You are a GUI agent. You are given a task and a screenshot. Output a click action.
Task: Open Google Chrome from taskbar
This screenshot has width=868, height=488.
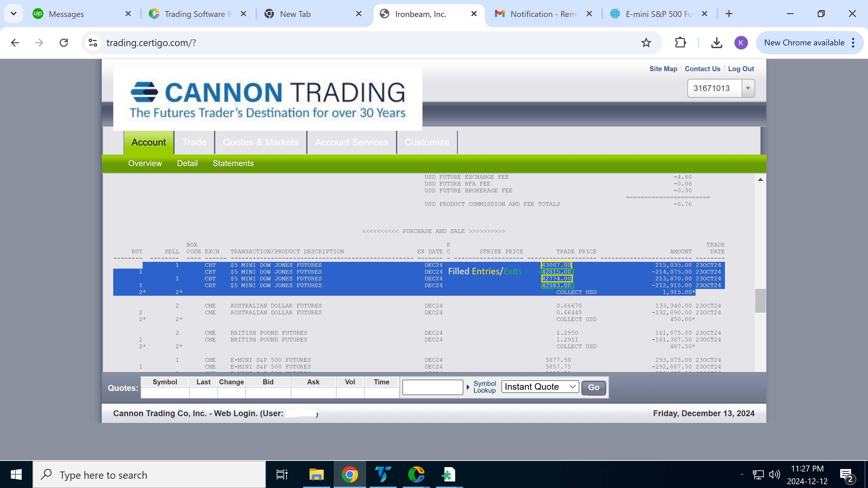350,475
